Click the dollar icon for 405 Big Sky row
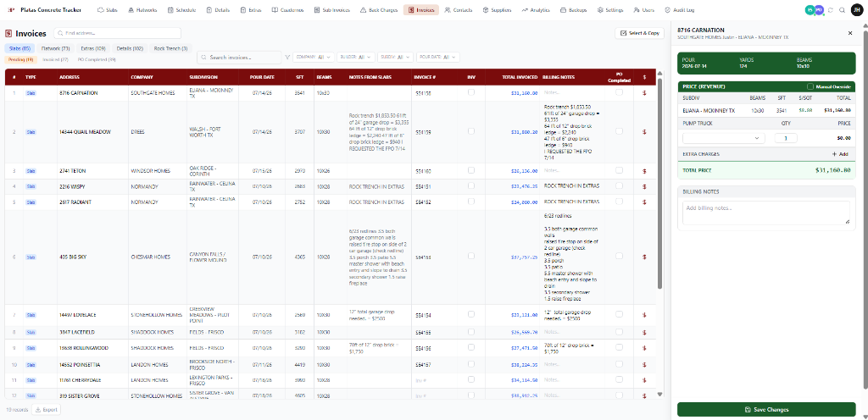The width and height of the screenshot is (868, 420). (x=644, y=257)
